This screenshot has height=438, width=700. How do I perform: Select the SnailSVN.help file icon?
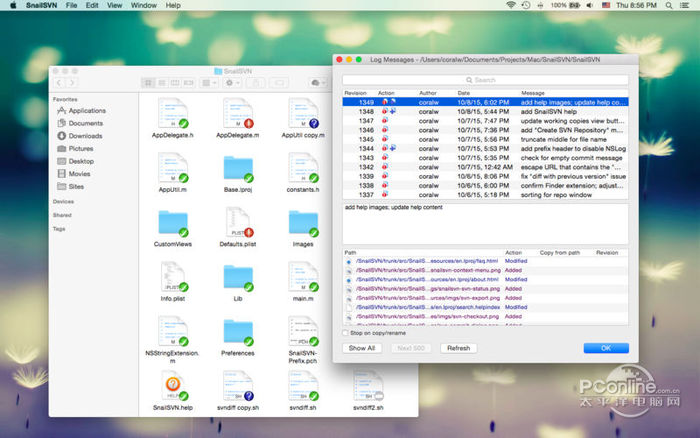pyautogui.click(x=173, y=385)
